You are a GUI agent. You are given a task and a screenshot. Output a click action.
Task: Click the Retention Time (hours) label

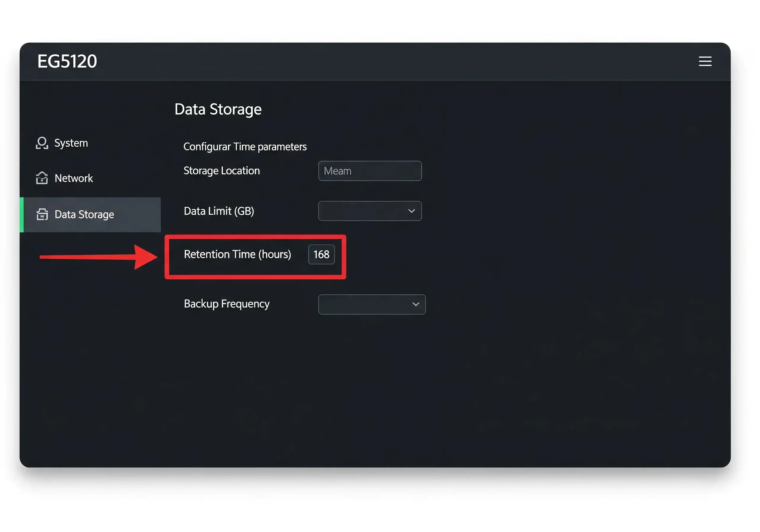pos(238,254)
